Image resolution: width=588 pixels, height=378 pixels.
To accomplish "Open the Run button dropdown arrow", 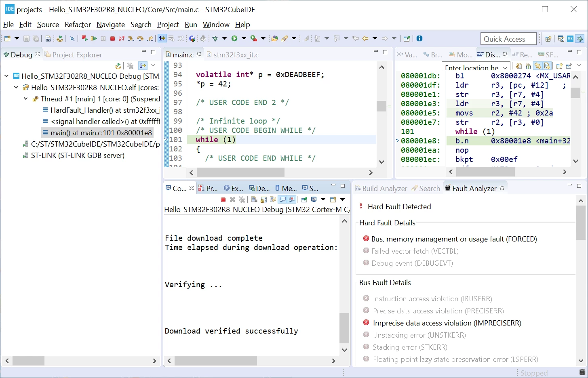I will [244, 38].
